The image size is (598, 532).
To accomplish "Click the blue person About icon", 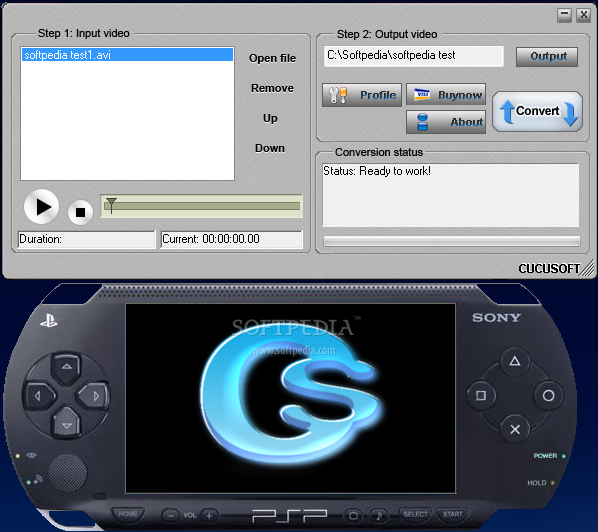I will (x=423, y=122).
